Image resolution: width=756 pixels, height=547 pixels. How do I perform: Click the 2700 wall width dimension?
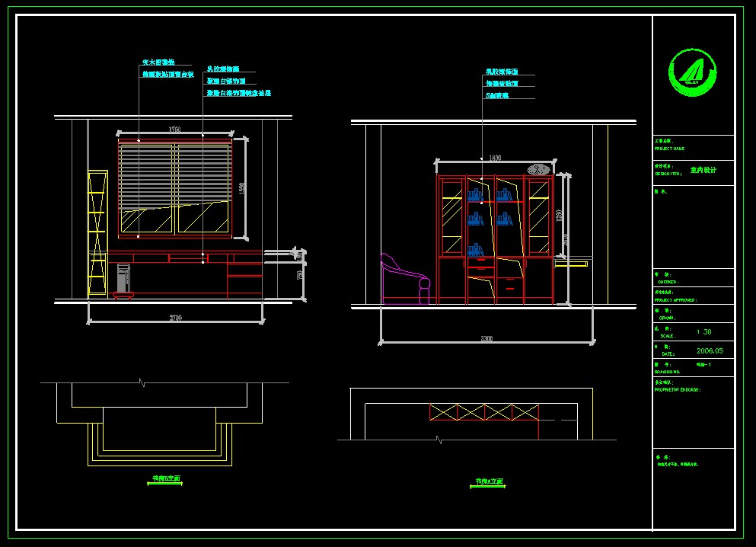pos(176,318)
